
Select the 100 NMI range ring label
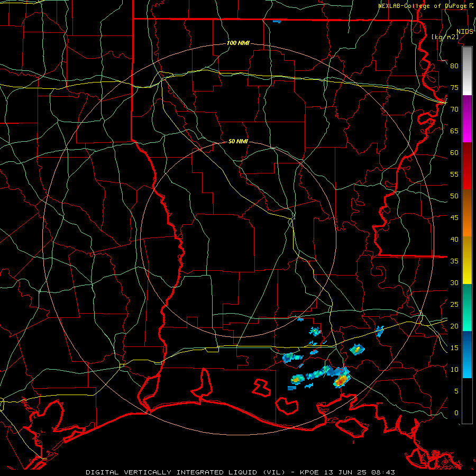coord(239,43)
